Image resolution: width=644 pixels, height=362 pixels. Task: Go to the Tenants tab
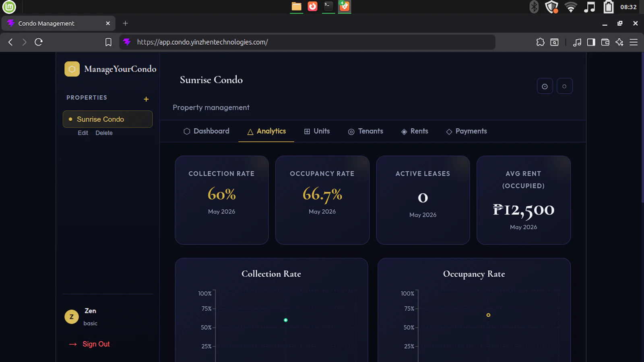point(365,131)
